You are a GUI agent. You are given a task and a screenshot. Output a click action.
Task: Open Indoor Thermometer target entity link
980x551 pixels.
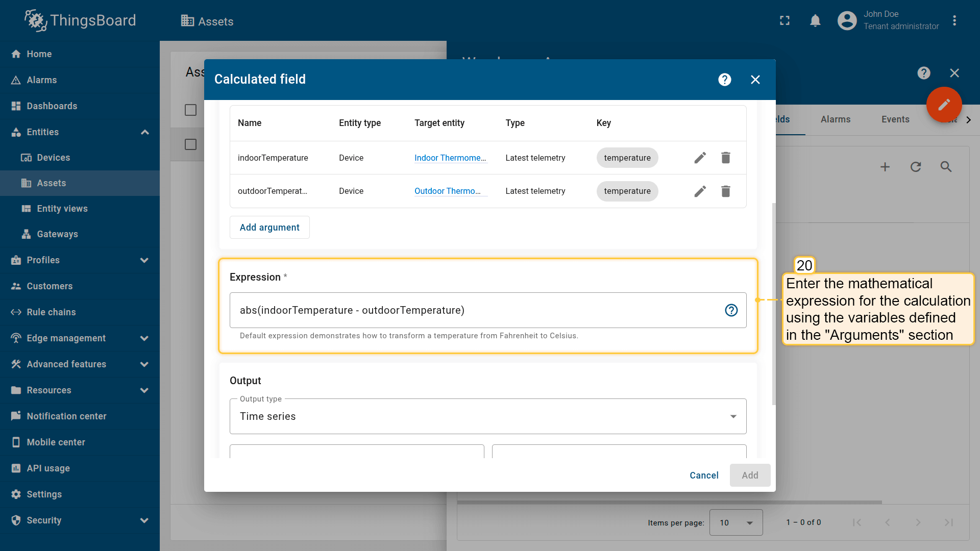coord(450,158)
